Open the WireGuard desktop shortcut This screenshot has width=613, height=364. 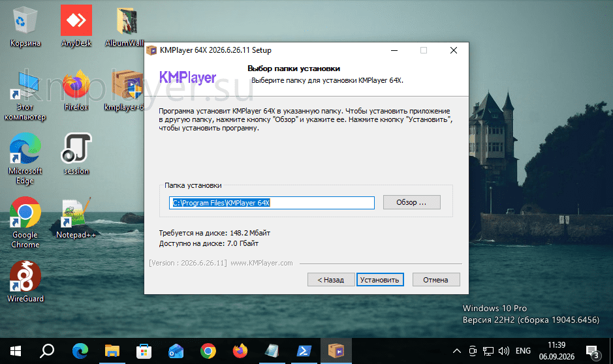[25, 282]
